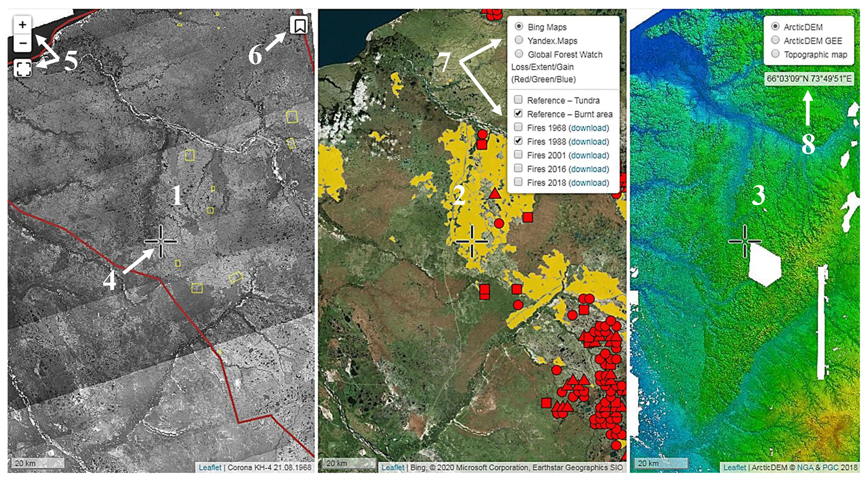Click crosshair cursor on Corona map
Viewport: 868px width, 481px height.
coord(160,241)
